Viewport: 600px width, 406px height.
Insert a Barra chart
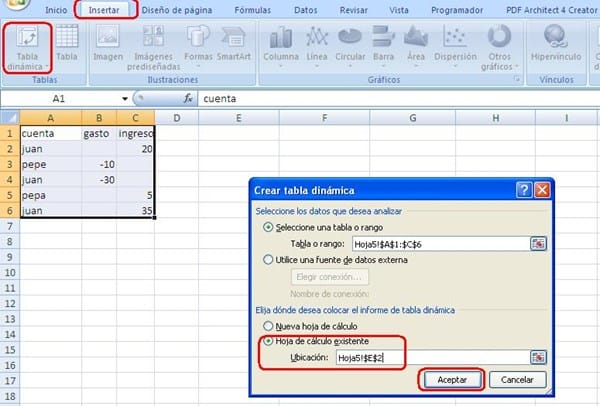click(383, 46)
